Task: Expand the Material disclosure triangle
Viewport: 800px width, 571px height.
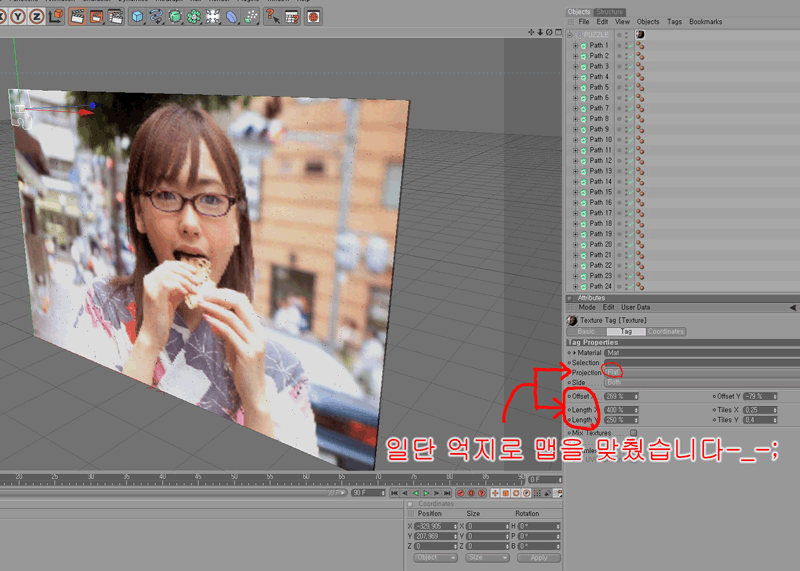Action: tap(574, 353)
